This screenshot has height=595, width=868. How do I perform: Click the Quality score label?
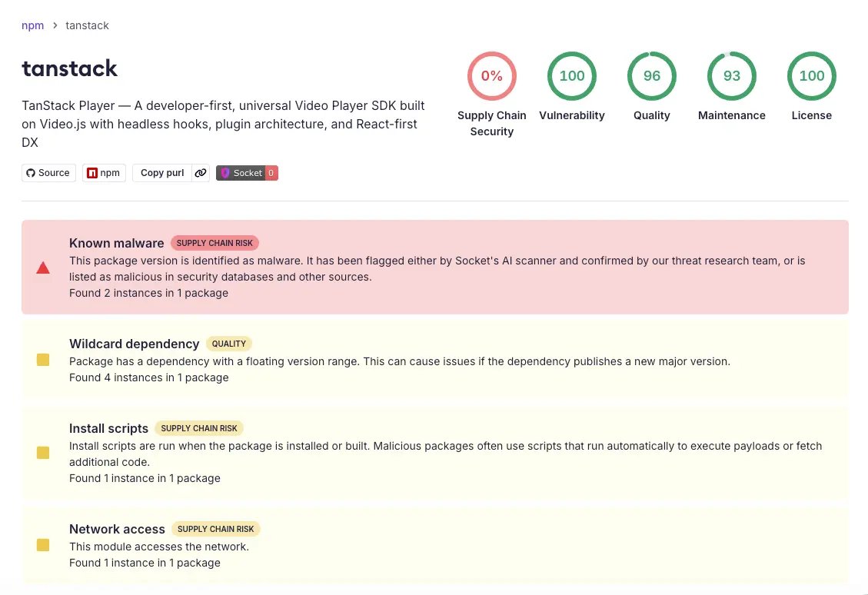point(651,115)
